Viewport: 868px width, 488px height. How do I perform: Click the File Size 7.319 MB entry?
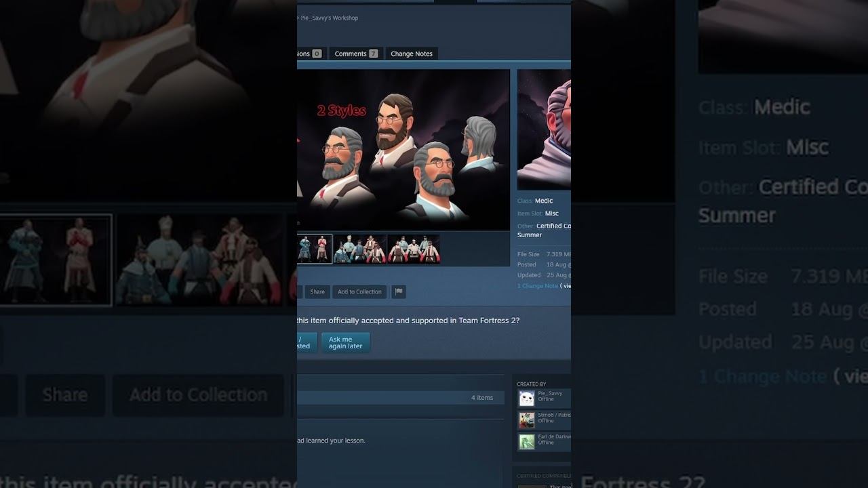pos(544,254)
